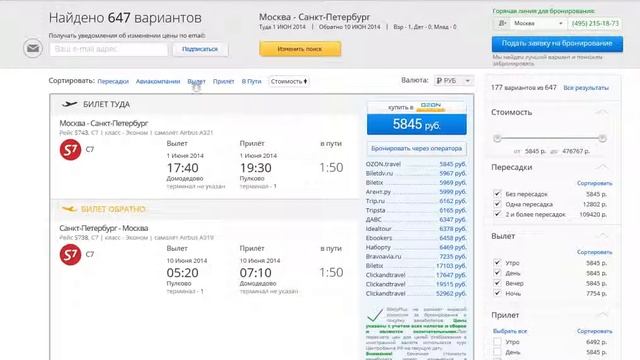Sort results by Авиакомпании
This screenshot has height=360, width=640.
[158, 81]
